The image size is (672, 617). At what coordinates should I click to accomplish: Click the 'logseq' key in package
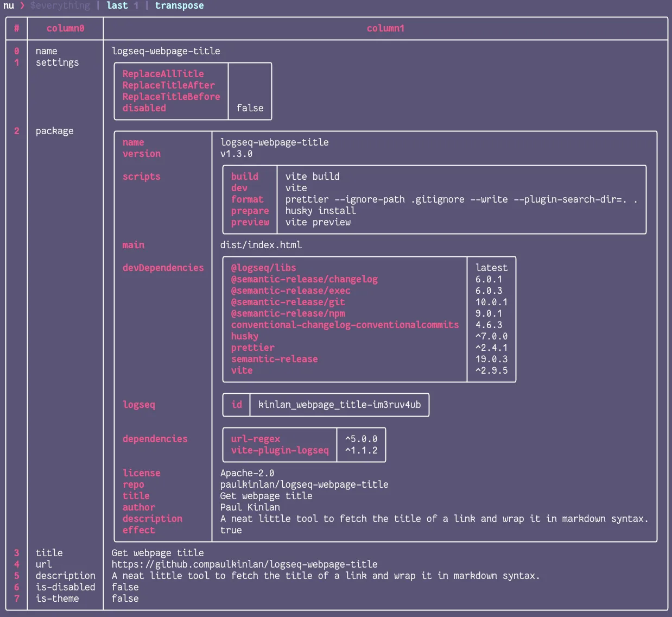(138, 405)
